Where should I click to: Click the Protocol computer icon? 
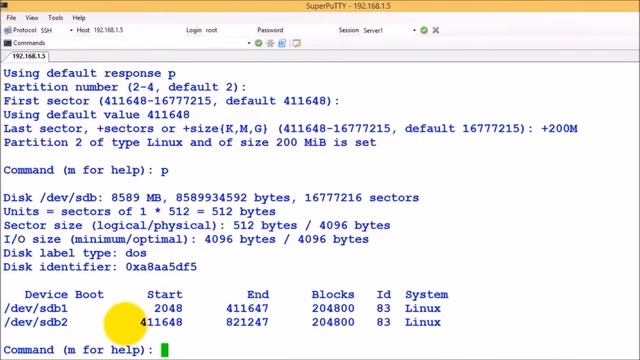click(x=7, y=31)
